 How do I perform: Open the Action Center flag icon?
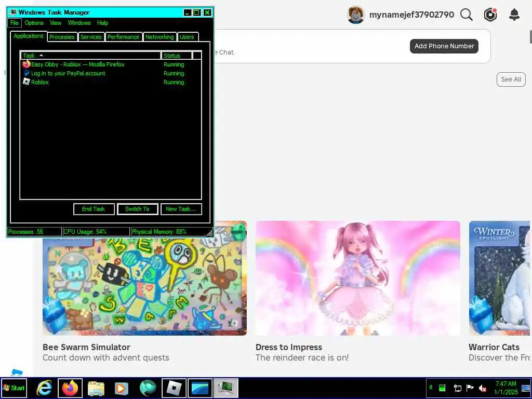coord(470,388)
